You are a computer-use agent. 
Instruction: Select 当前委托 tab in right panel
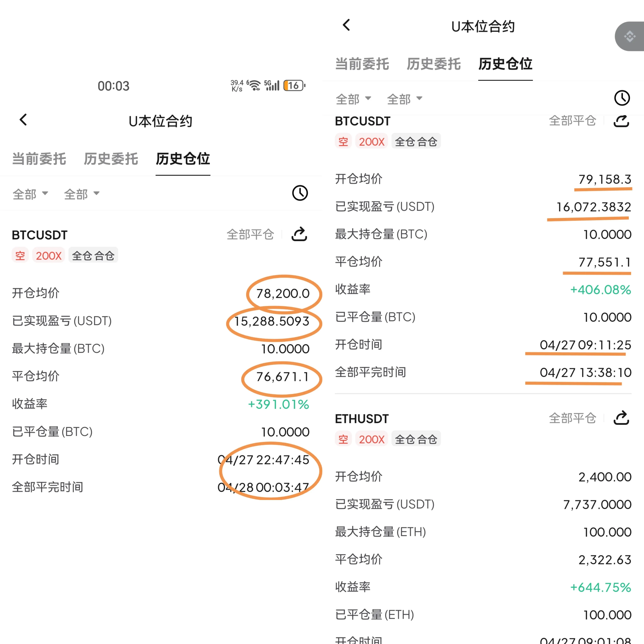[x=362, y=64]
